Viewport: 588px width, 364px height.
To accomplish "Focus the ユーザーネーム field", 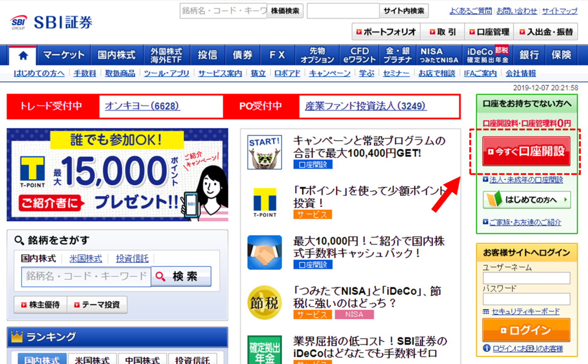I will [x=526, y=278].
